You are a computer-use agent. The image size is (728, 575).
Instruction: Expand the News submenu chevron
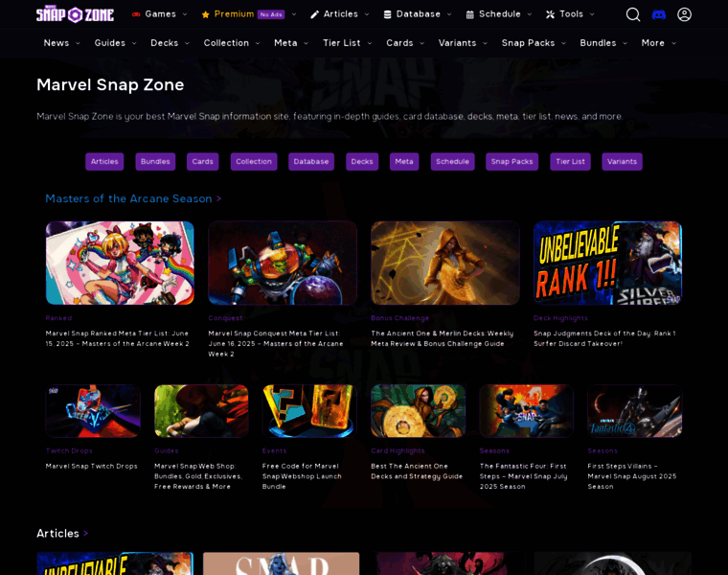click(78, 43)
